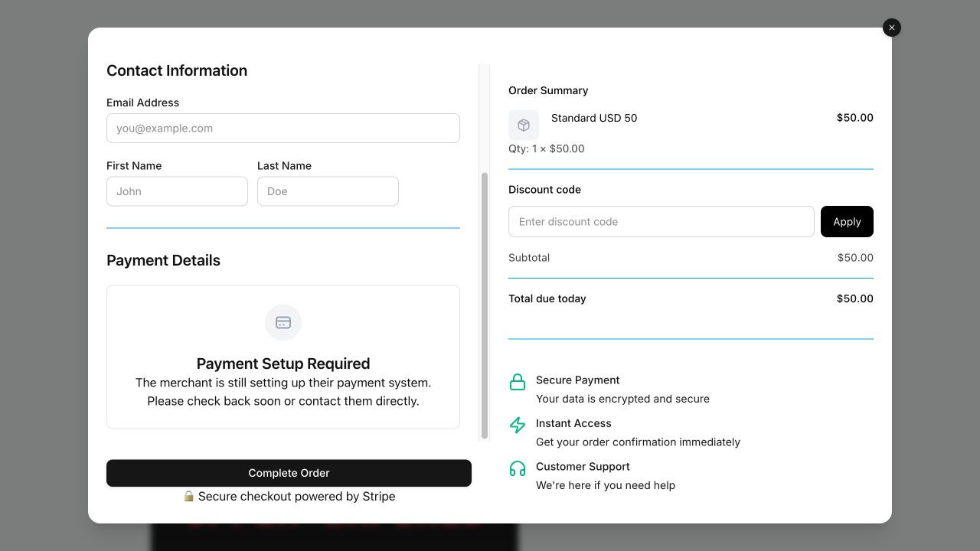Focus the First Name field

pyautogui.click(x=177, y=191)
